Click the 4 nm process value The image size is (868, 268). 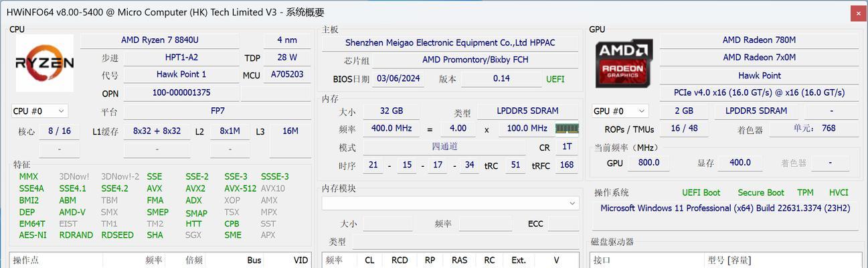pyautogui.click(x=287, y=40)
